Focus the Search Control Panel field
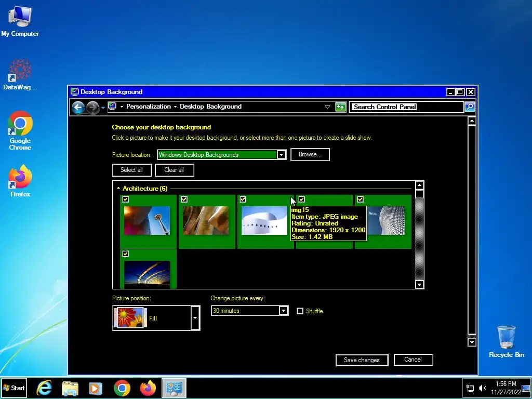The width and height of the screenshot is (532, 399). pyautogui.click(x=406, y=107)
